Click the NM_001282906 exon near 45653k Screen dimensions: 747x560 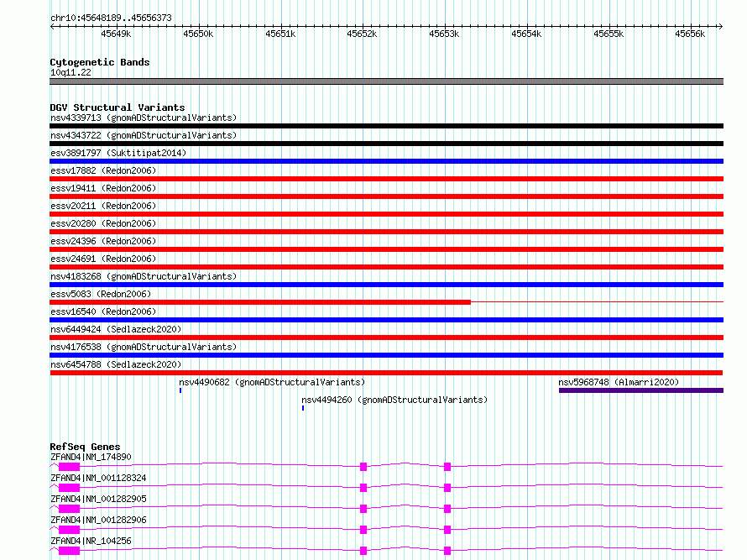[447, 530]
